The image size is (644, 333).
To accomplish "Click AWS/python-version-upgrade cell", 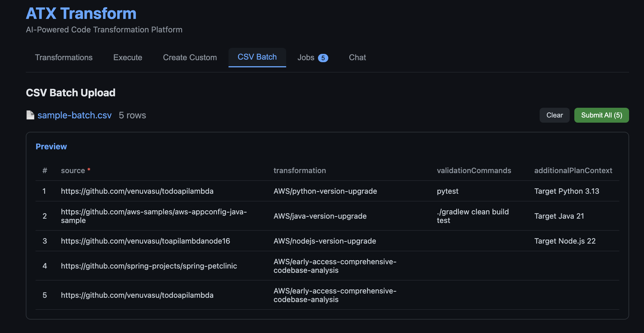I will coord(325,191).
